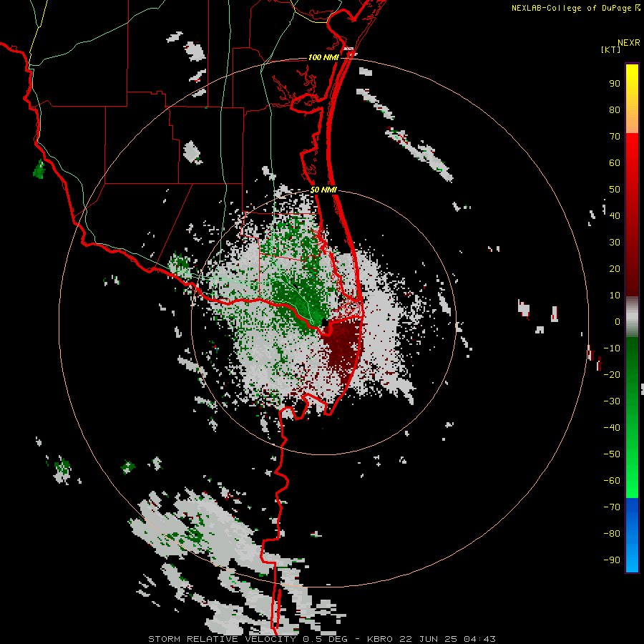Click the -80 value on velocity scale
Viewport: 644px width, 644px height.
coord(612,534)
